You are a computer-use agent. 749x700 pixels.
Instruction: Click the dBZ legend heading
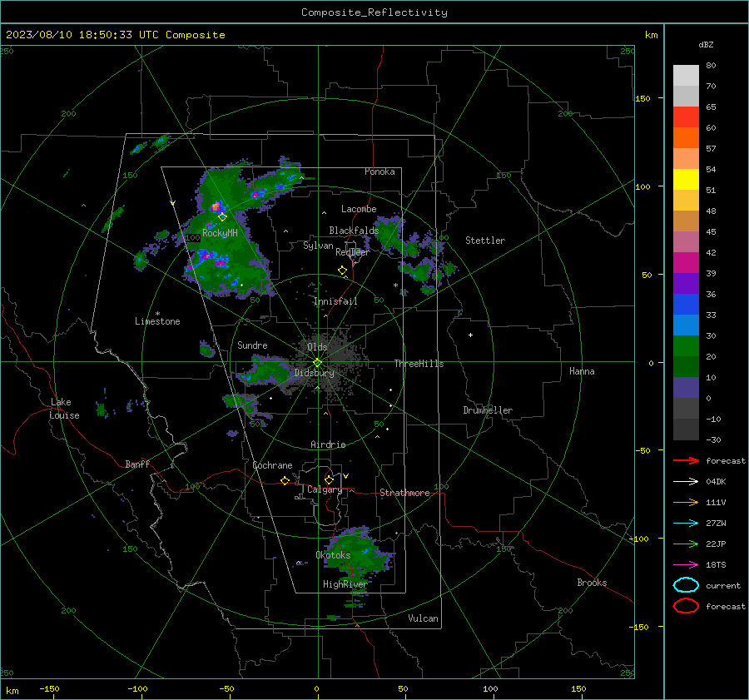tap(706, 44)
